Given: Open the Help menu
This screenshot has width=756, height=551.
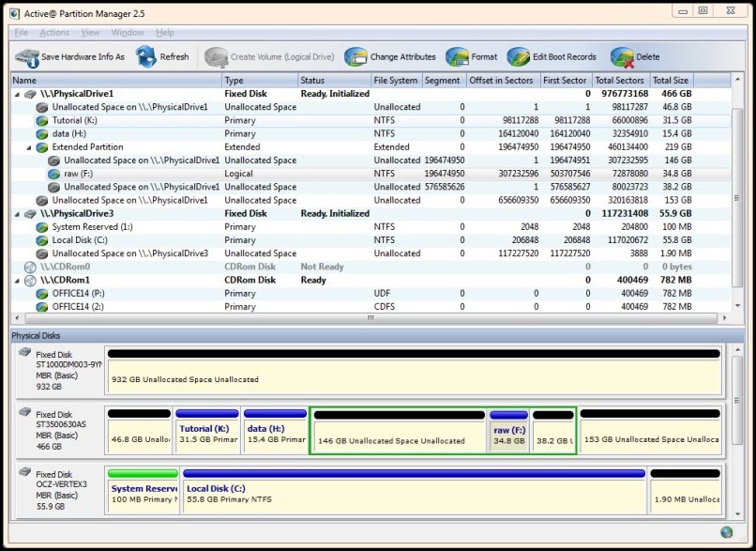Looking at the screenshot, I should (165, 32).
